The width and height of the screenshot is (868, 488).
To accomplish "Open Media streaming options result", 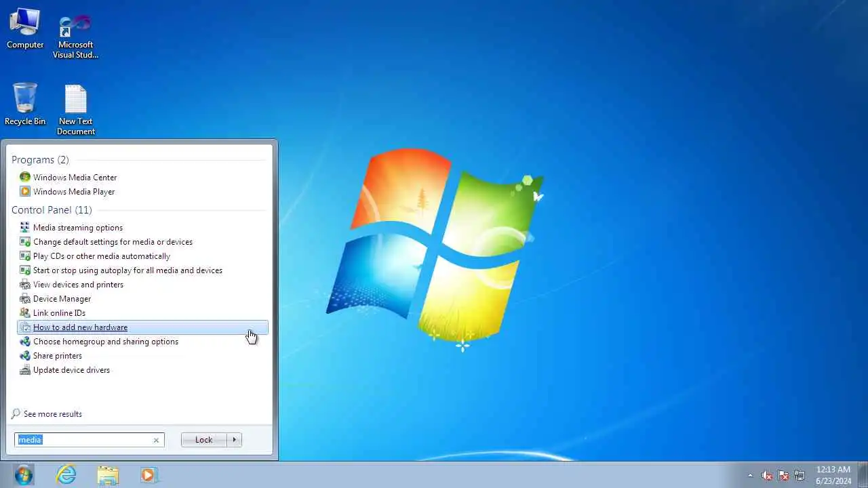I will coord(78,228).
